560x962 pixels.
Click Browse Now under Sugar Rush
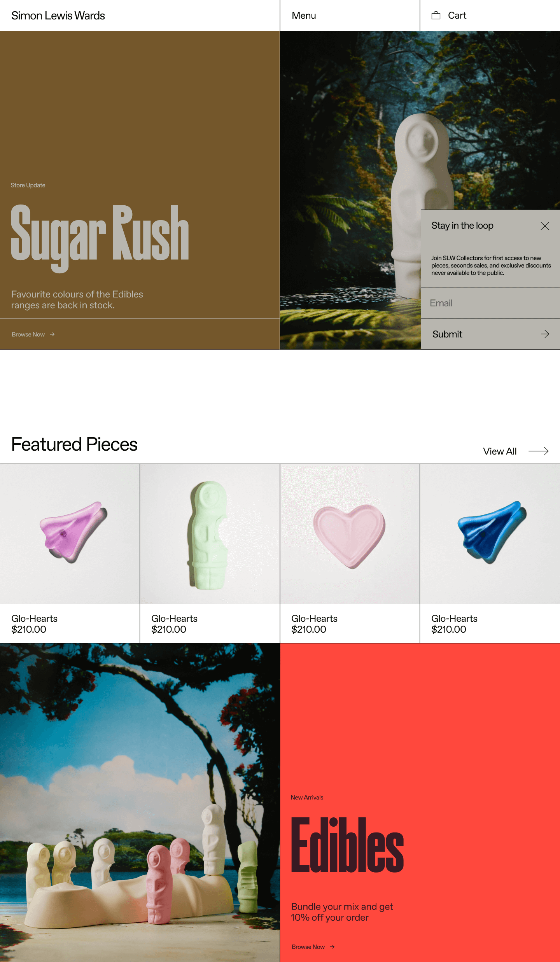(x=28, y=334)
